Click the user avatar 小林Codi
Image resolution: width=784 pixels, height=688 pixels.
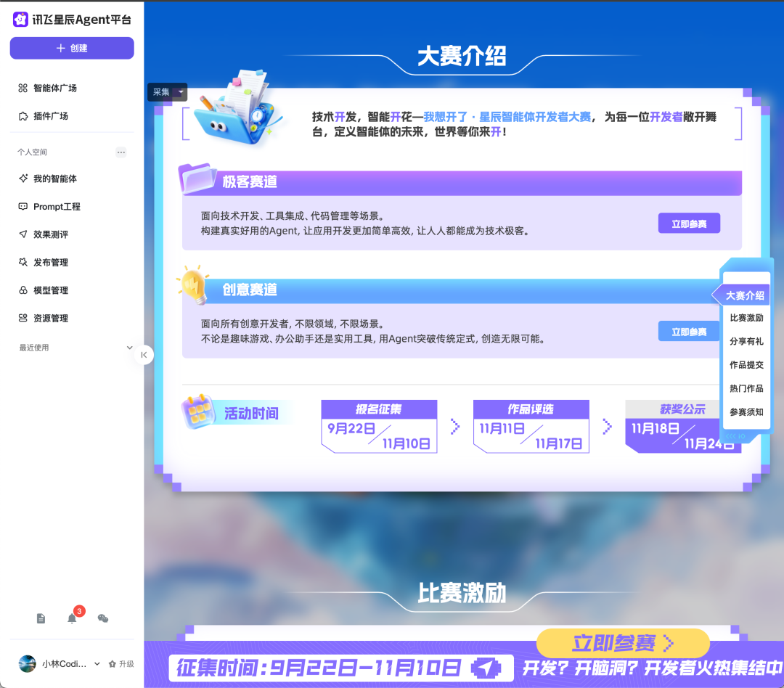28,664
